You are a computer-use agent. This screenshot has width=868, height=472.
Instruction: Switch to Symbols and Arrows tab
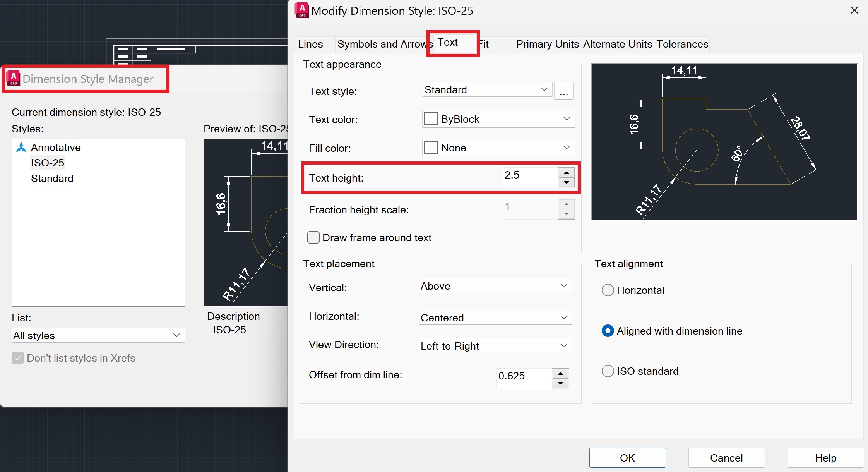381,44
